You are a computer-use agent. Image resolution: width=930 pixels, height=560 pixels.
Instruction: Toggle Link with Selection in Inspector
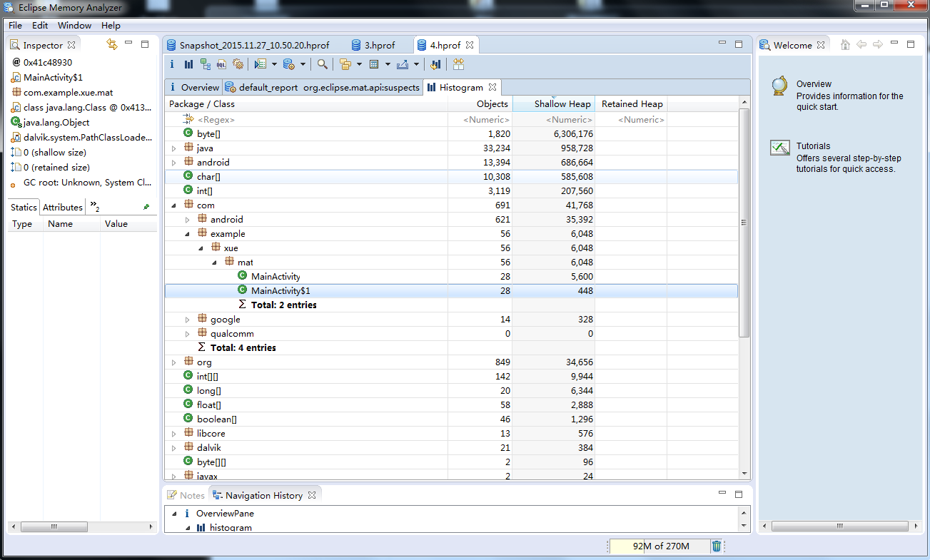(111, 44)
